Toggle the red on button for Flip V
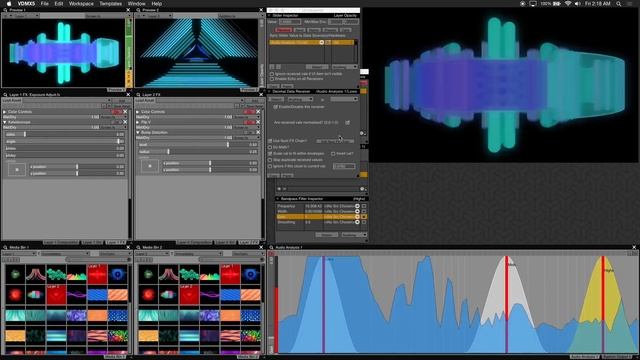The width and height of the screenshot is (640, 360). coord(250,122)
